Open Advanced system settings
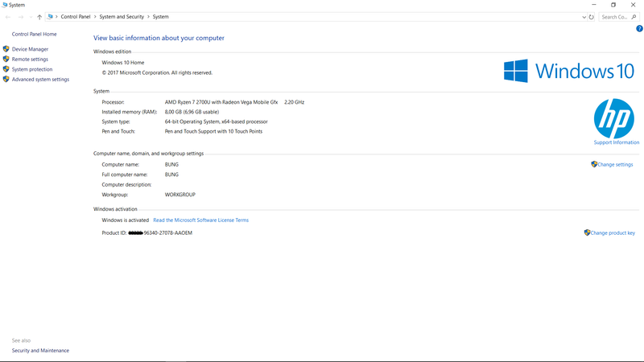 (40, 80)
